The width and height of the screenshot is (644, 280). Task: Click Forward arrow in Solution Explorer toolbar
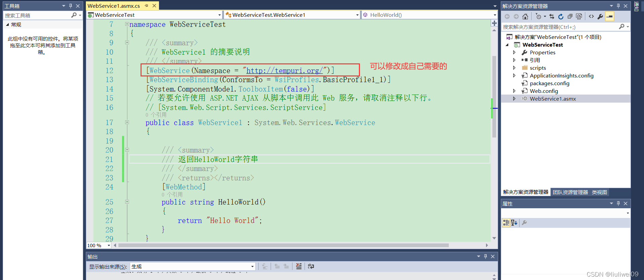[516, 16]
